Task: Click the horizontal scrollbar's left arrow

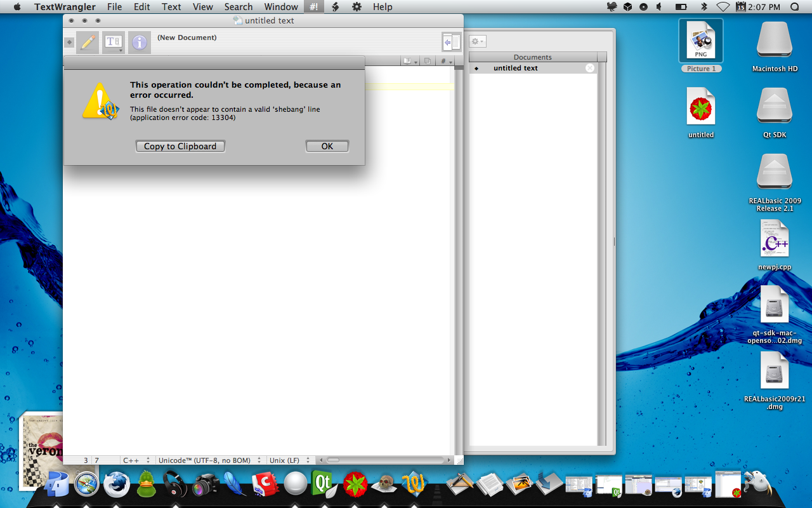Action: (320, 460)
